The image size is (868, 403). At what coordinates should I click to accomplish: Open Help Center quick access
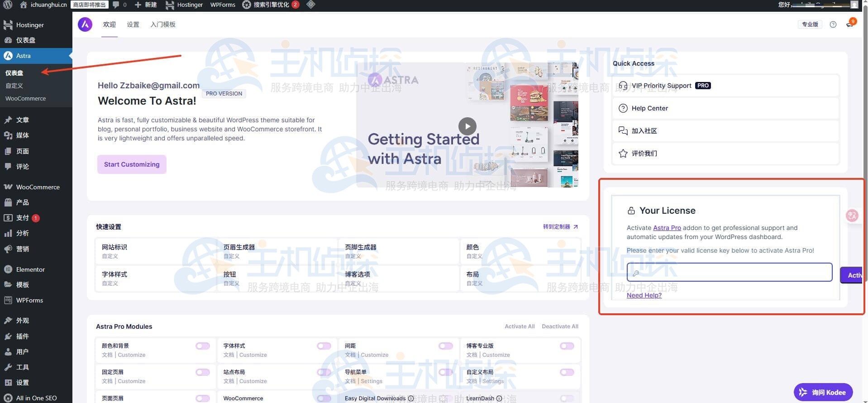click(x=725, y=108)
